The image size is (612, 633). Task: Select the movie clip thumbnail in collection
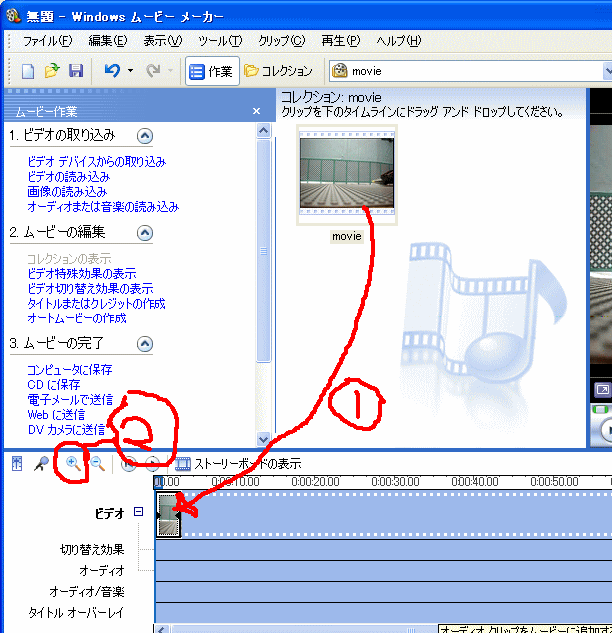(347, 174)
